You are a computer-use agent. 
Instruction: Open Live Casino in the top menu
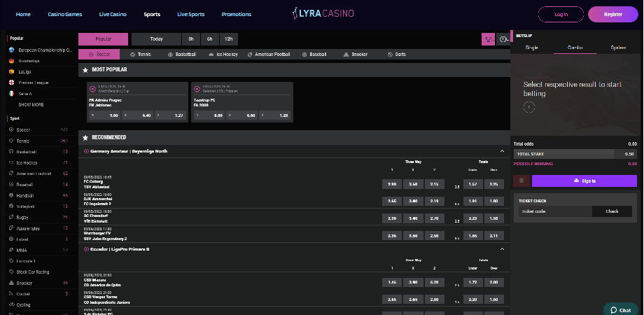pos(113,14)
